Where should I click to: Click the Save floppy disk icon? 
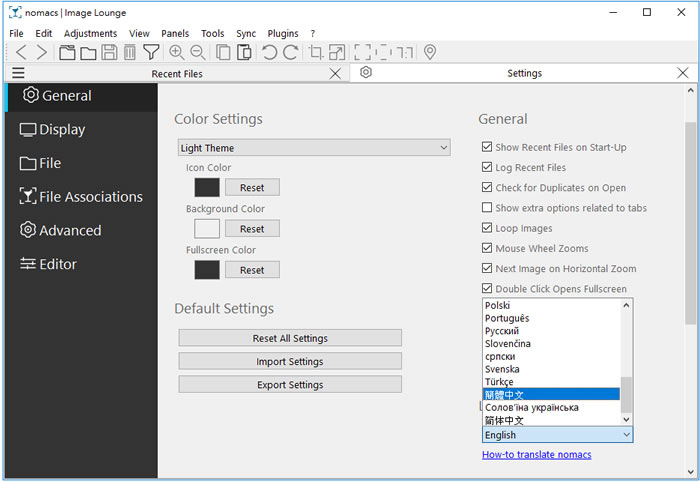click(109, 52)
